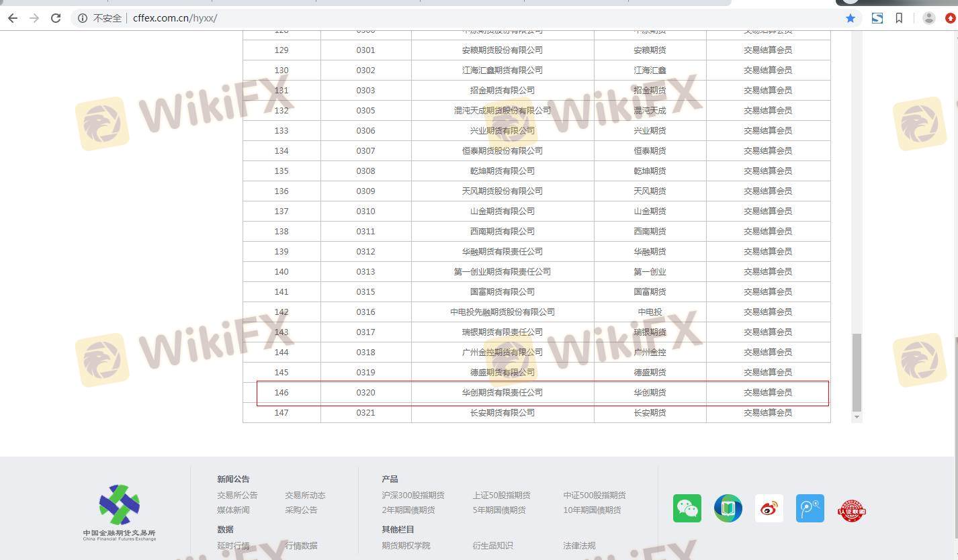958x560 pixels.
Task: Open the Weibo icon in the footer
Action: click(769, 508)
